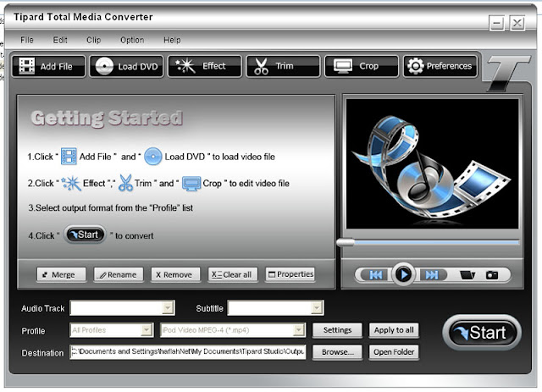Skip to next track in preview player
Viewport: 542px width, 392px height.
click(432, 275)
